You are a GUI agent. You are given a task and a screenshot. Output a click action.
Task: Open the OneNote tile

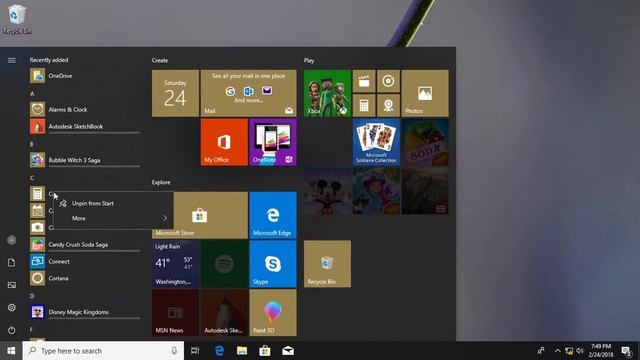273,142
